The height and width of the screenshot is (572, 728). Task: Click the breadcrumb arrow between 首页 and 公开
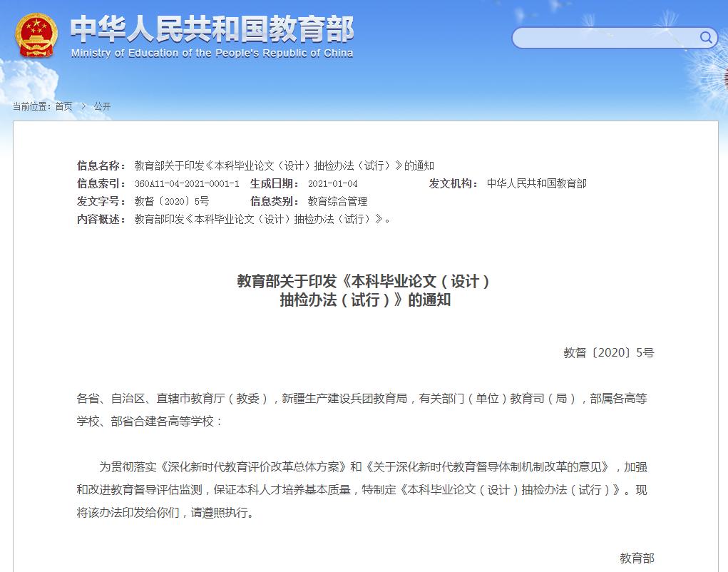click(83, 106)
